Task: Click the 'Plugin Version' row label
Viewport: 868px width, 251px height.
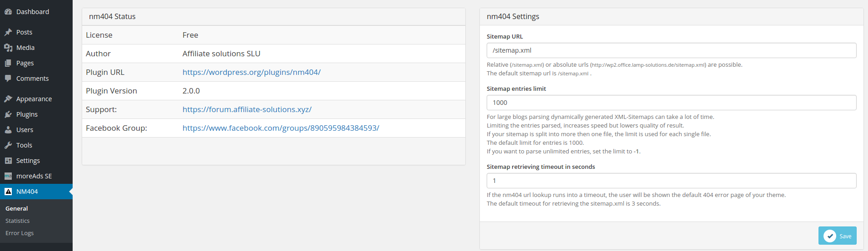Action: [111, 91]
